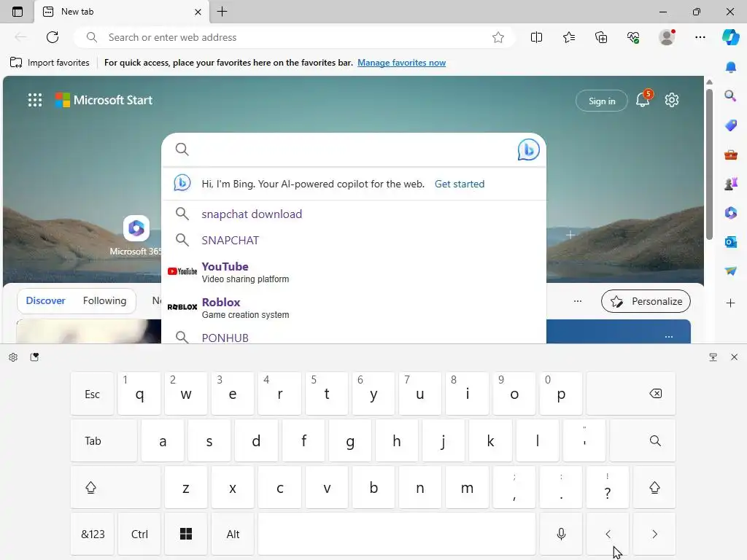
Task: Click Manage favorites now link
Action: pyautogui.click(x=402, y=63)
